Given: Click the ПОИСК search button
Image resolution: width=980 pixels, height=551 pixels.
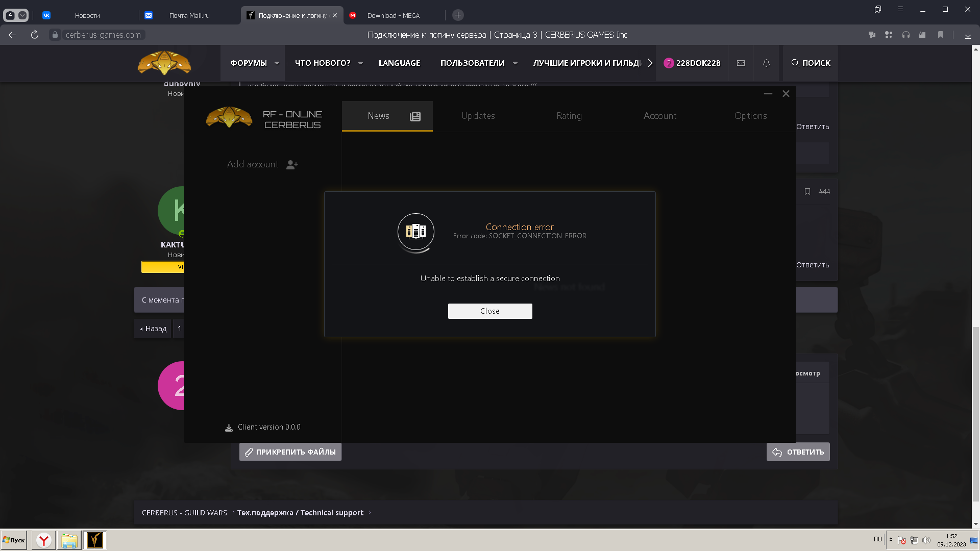Looking at the screenshot, I should (811, 63).
